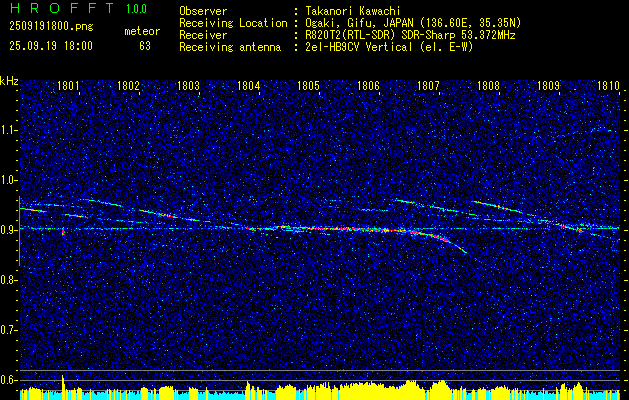Image resolution: width=629 pixels, height=400 pixels.
Task: Click the HROFFT title text
Action: pyautogui.click(x=62, y=8)
